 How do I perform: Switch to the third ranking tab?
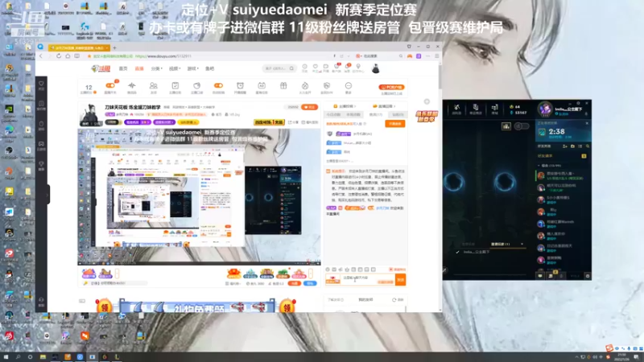tap(376, 114)
